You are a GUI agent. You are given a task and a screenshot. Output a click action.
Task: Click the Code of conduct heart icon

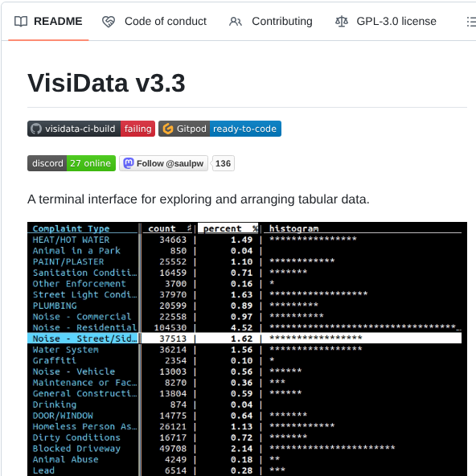[x=109, y=22]
